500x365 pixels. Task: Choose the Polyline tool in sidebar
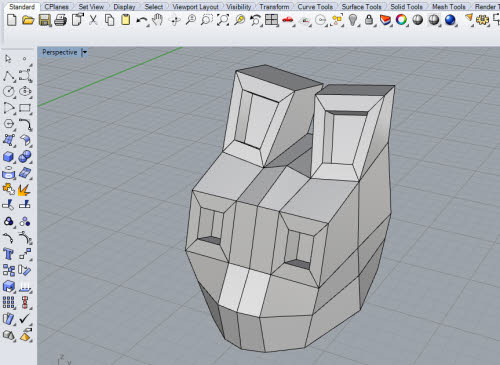coord(9,76)
